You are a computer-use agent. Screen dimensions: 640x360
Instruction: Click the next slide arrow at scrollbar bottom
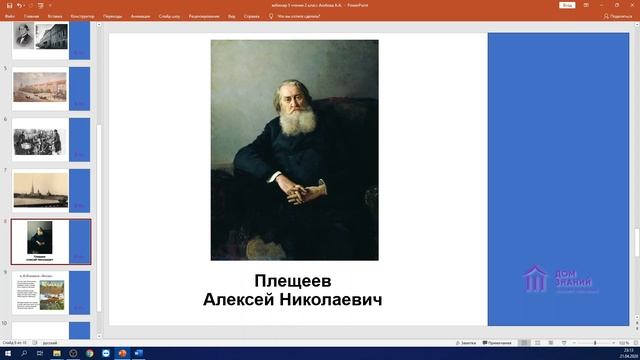tap(637, 328)
